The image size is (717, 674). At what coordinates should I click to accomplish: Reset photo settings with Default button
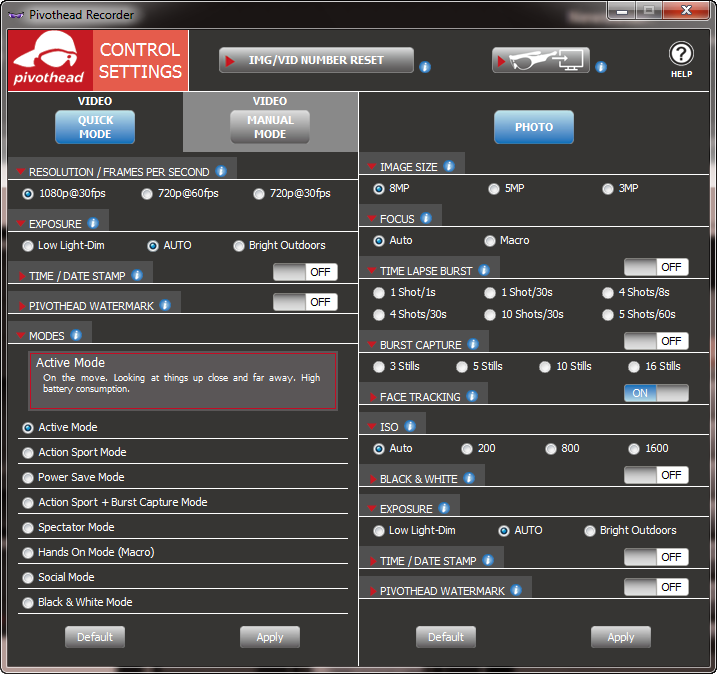[446, 637]
